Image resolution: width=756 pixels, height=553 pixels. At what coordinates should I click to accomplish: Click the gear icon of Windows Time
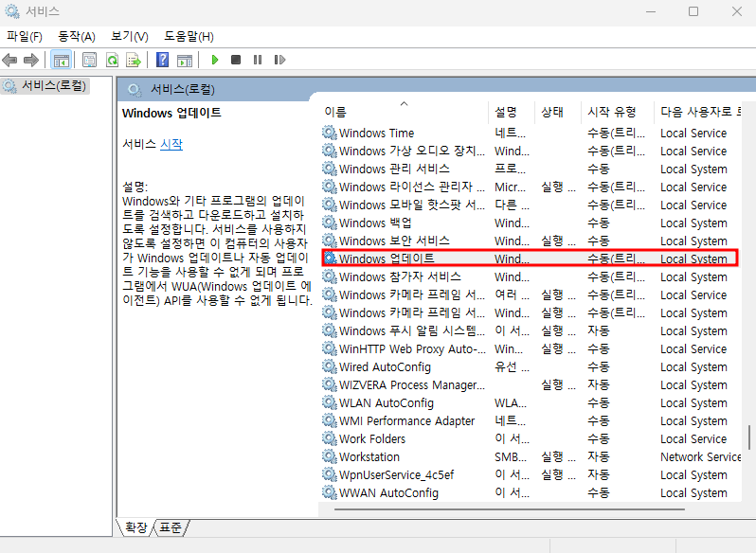tap(330, 133)
